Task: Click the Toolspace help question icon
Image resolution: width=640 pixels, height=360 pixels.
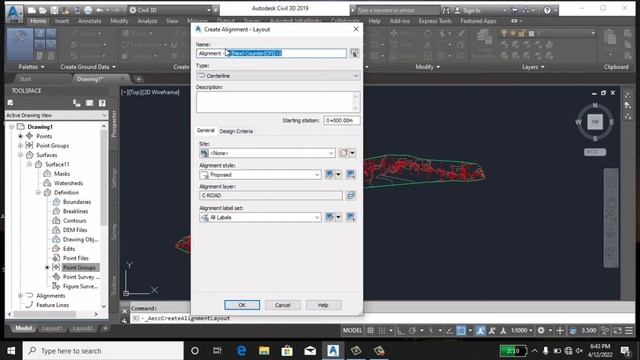Action: (102, 103)
